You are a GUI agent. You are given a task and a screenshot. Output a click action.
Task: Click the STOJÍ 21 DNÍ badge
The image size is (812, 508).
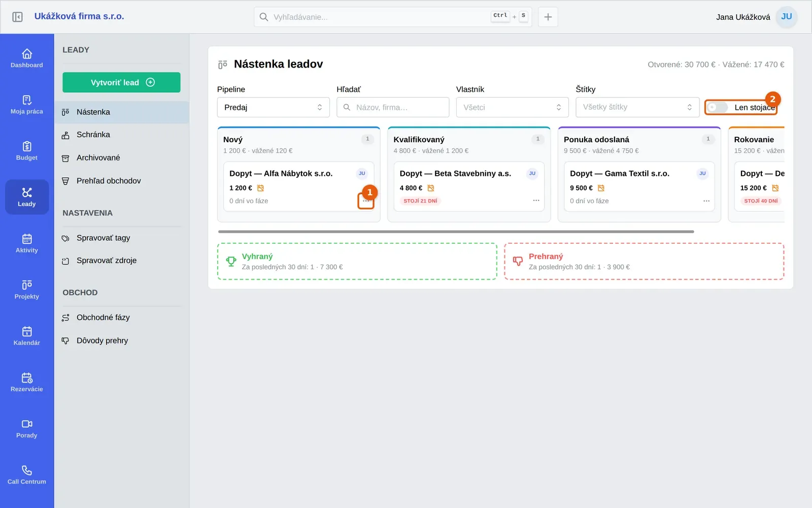(421, 201)
